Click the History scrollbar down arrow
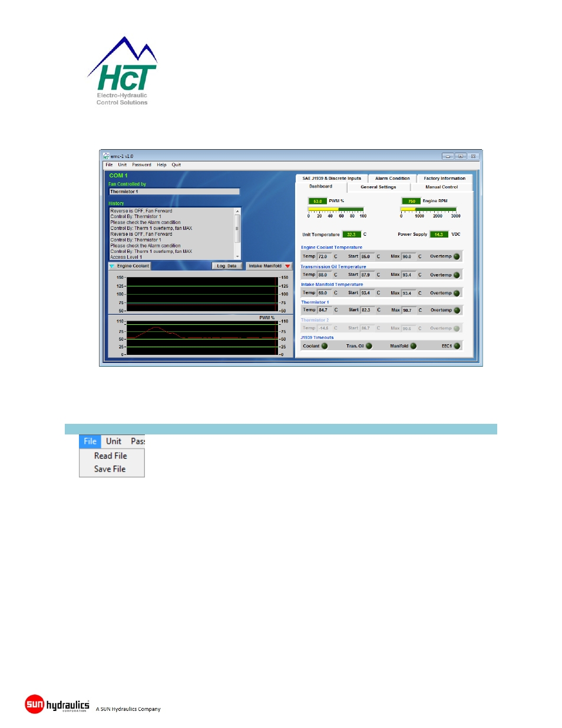Screen dimensions: 562x728 [x=237, y=256]
